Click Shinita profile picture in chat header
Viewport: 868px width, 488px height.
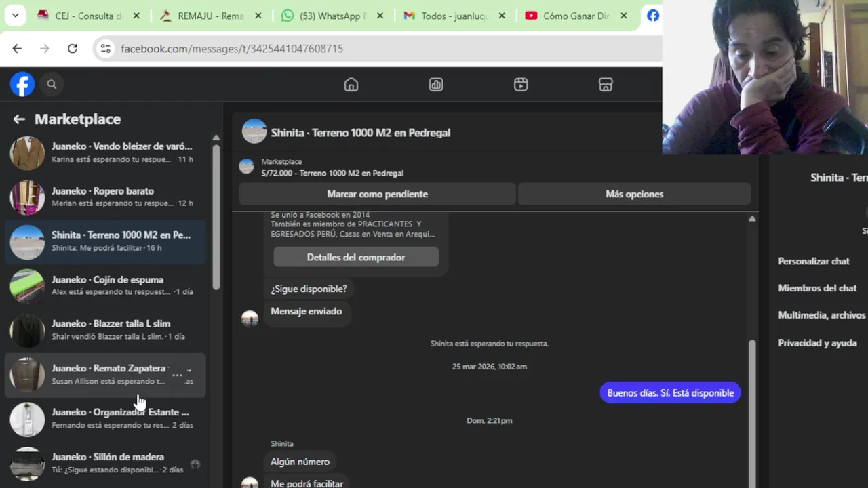[x=254, y=131]
